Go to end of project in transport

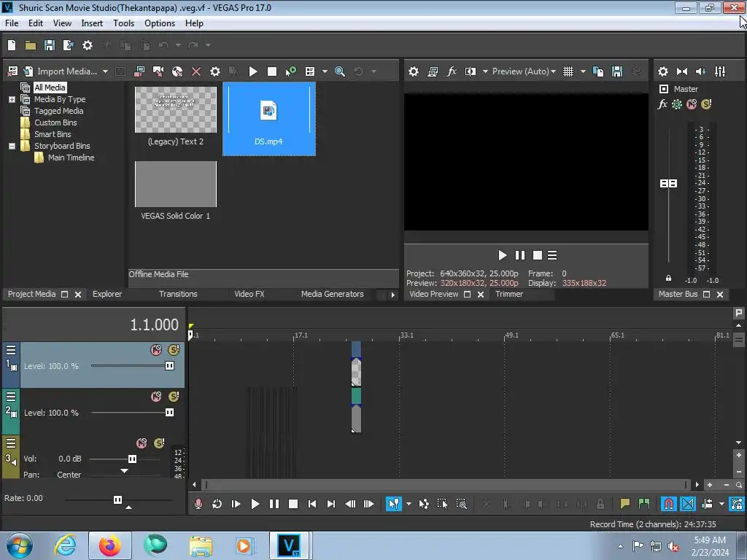click(x=331, y=504)
